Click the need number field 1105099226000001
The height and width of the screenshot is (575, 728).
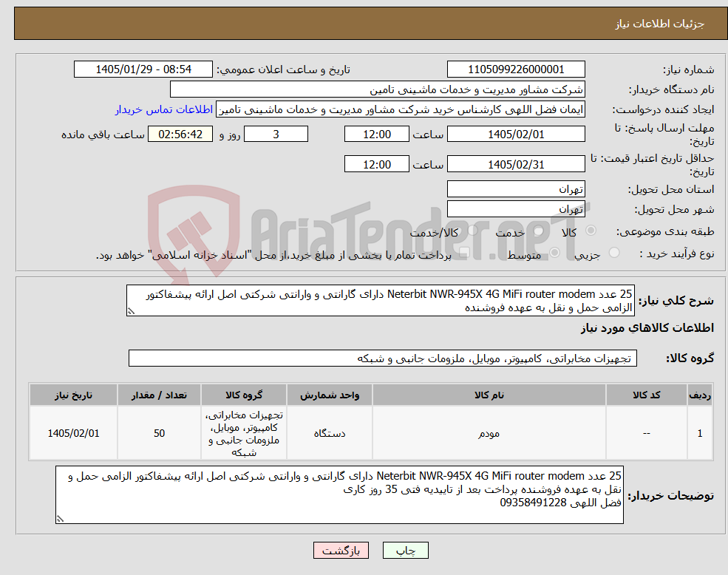coord(516,69)
